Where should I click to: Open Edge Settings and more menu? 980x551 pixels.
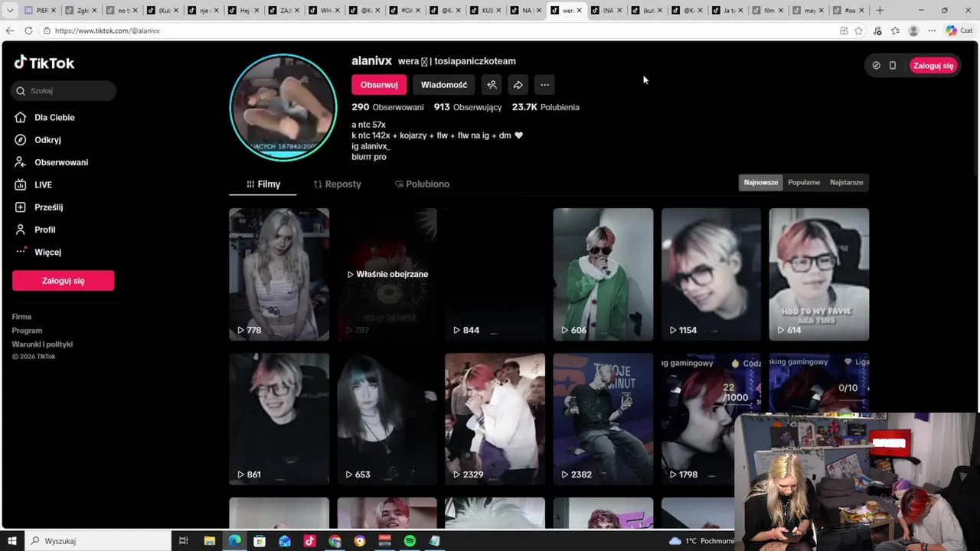(x=932, y=31)
